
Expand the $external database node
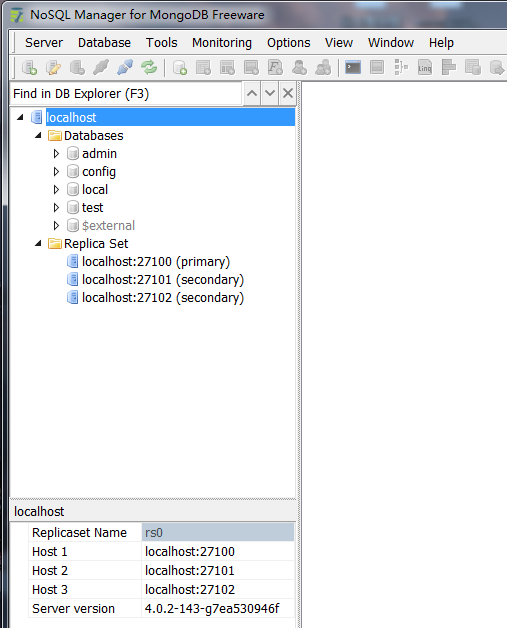(56, 225)
